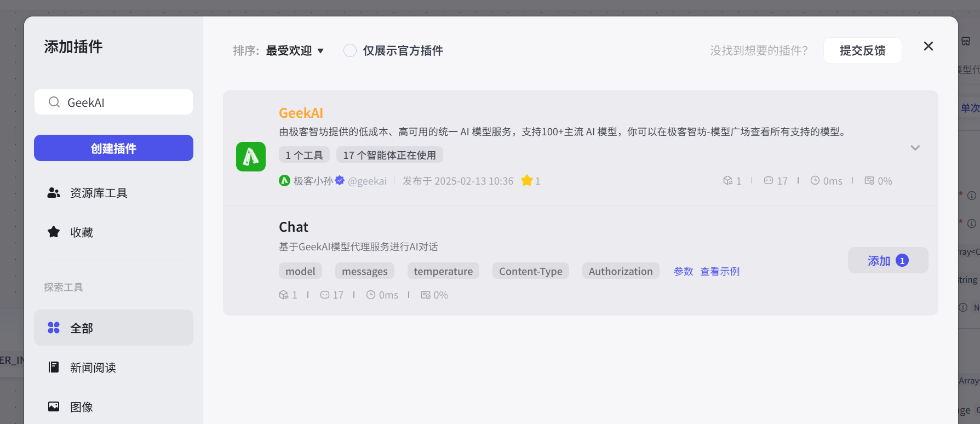Click the bot usage icon in GeekAI header stats
The height and width of the screenshot is (424, 980).
(769, 180)
